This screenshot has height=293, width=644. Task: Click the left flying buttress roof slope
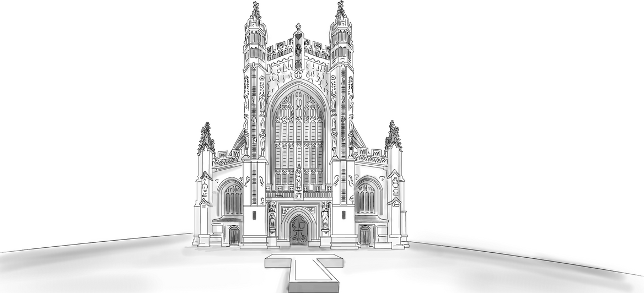click(x=238, y=143)
